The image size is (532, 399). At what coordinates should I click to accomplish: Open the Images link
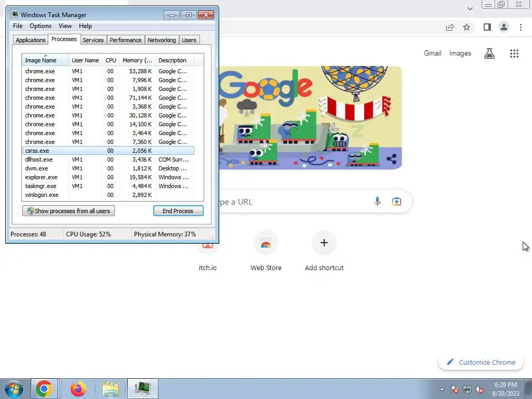pos(460,54)
